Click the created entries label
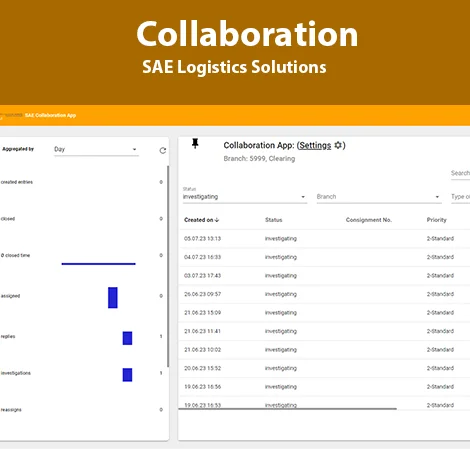Viewport: 470px width, 450px height. (x=17, y=182)
